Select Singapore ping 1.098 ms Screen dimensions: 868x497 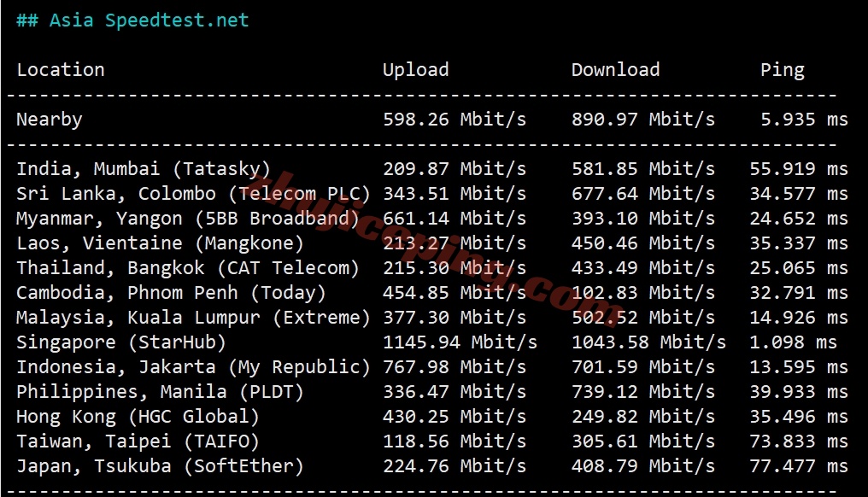tap(794, 342)
